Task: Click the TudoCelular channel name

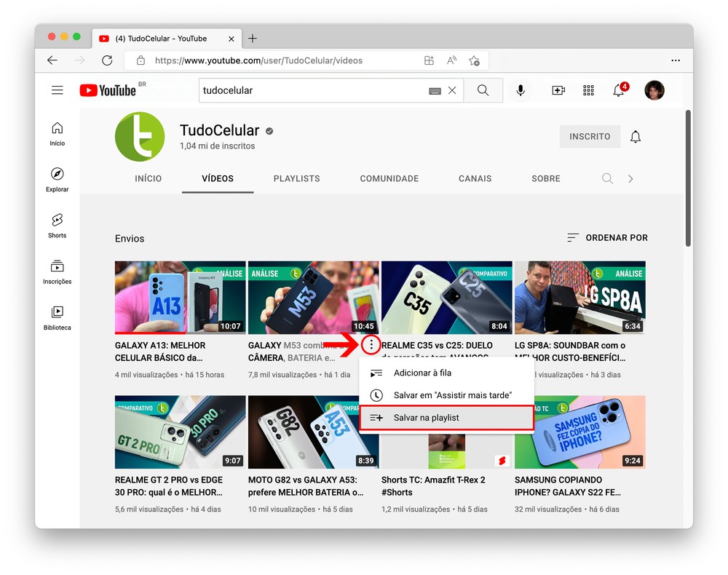Action: pos(220,130)
